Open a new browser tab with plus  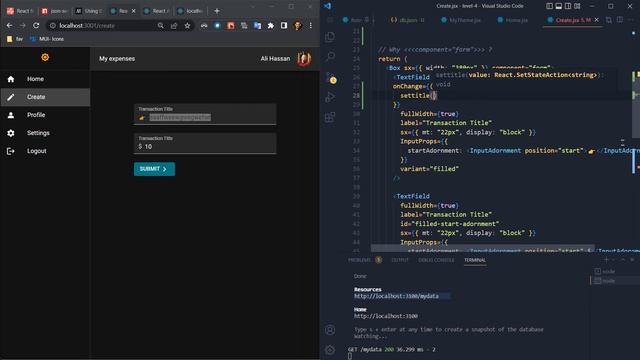(x=217, y=11)
